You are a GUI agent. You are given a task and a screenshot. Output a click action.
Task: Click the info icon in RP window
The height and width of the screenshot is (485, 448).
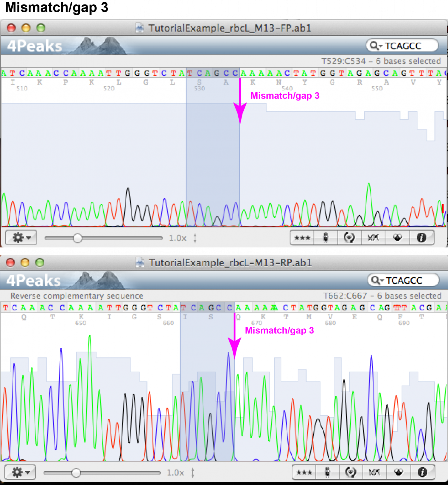tap(422, 472)
